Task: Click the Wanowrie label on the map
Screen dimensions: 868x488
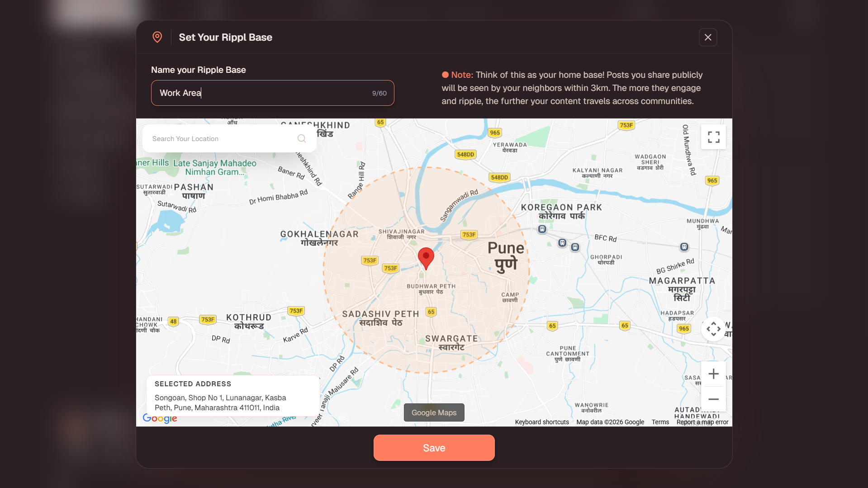Action: point(591,407)
